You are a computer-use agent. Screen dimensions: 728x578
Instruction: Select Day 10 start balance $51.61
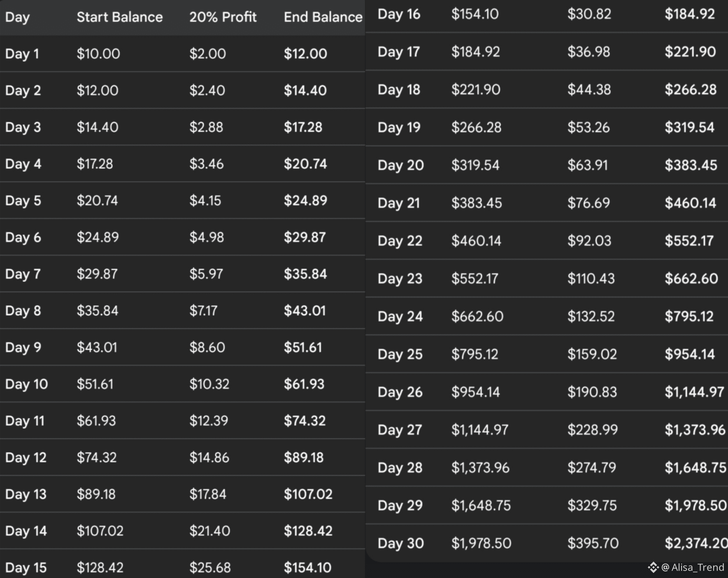click(x=95, y=384)
